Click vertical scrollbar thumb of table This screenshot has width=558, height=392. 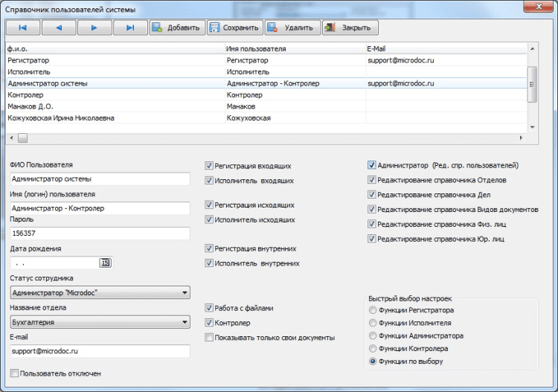(x=532, y=85)
